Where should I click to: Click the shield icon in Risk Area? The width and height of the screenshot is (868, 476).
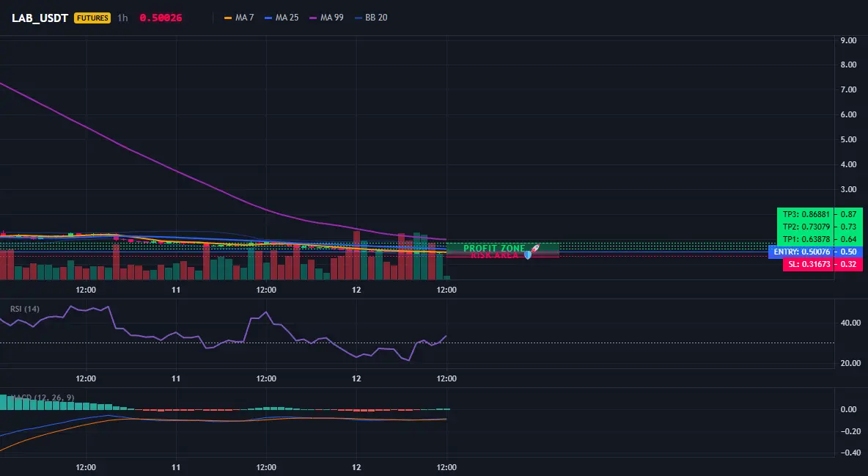[x=528, y=255]
